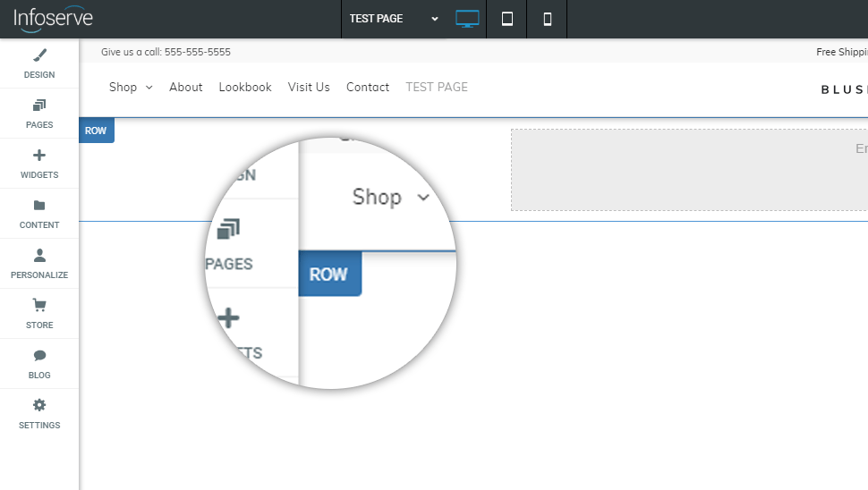Open the Visit Us navigation link
The width and height of the screenshot is (868, 490).
[x=309, y=87]
